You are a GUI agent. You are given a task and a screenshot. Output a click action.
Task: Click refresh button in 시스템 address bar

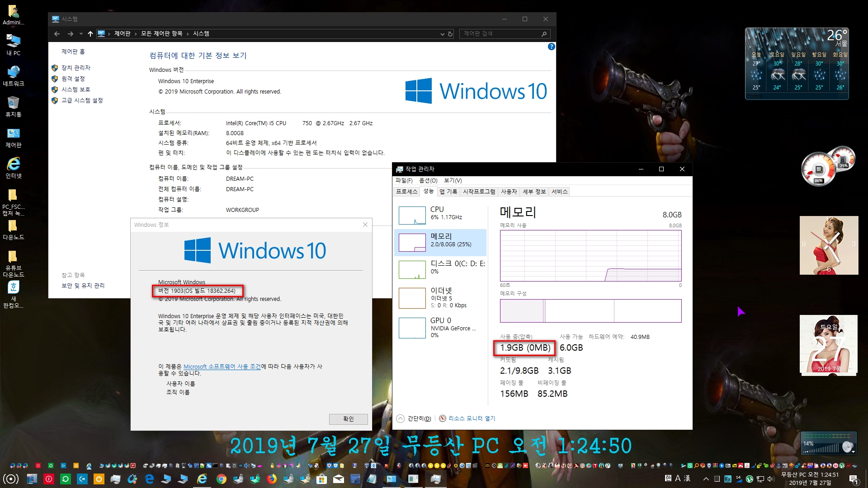(x=450, y=34)
